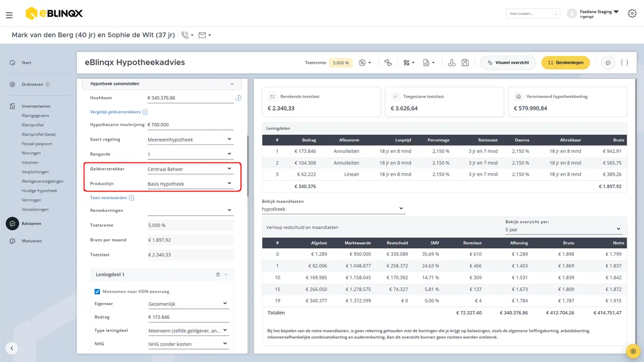Open the Geldverstrekker dropdown
Screen dimensions: 644x362
[191, 169]
